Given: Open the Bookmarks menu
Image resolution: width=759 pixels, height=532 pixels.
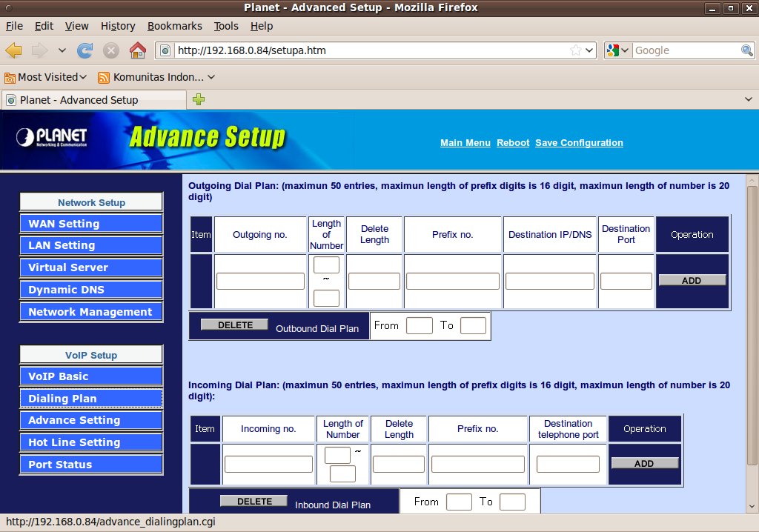Looking at the screenshot, I should pos(175,26).
